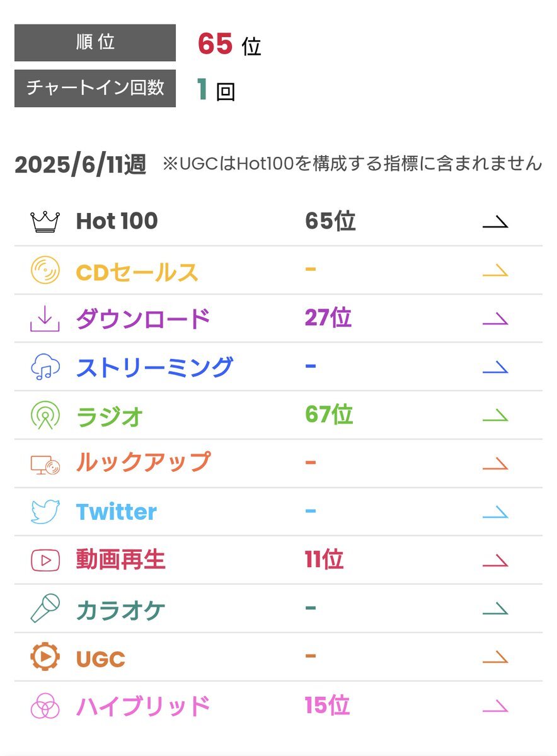Click the CDセールス disc icon
The height and width of the screenshot is (756, 557).
(x=45, y=270)
